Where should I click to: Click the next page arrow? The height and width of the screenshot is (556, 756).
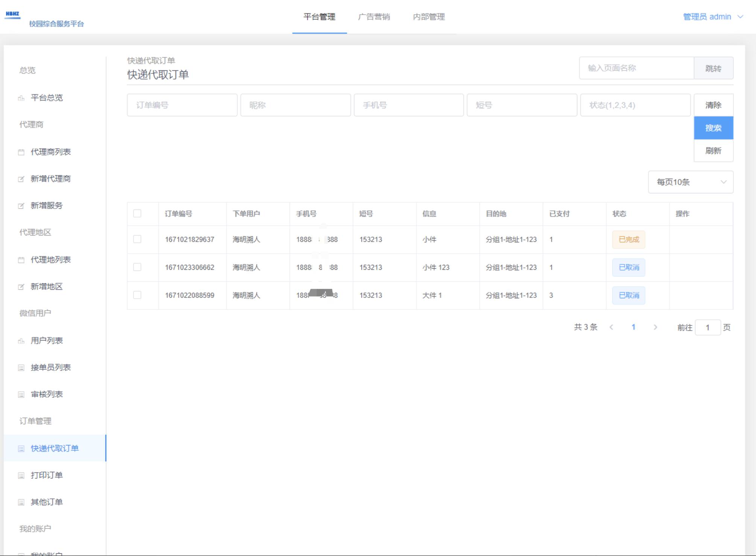click(x=656, y=327)
